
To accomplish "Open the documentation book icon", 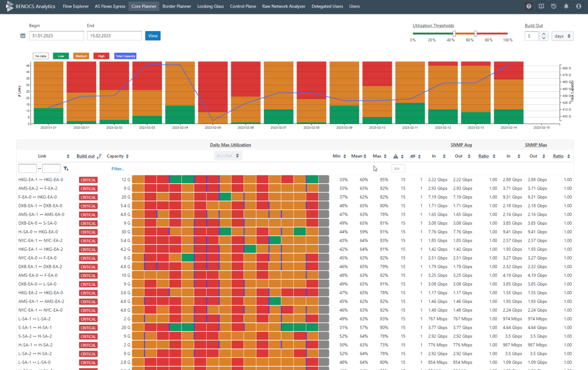I will 541,6.
